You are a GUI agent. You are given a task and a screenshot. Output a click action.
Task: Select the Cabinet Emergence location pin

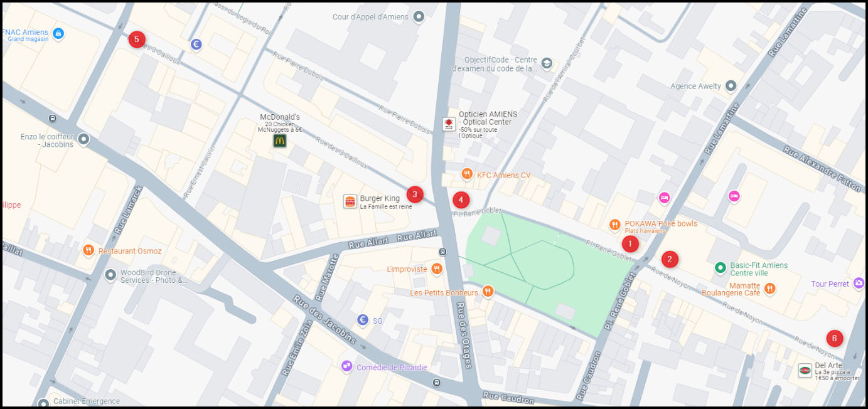click(43, 403)
